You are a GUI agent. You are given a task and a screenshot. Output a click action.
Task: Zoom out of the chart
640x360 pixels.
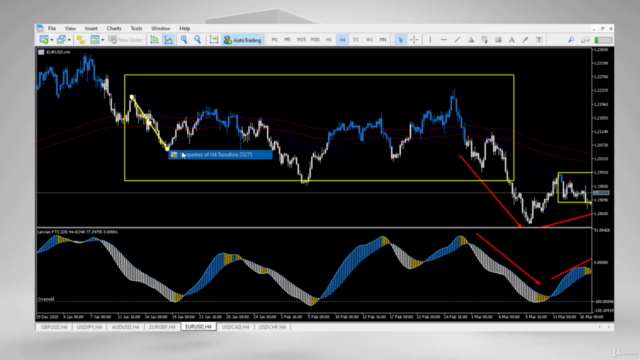[x=198, y=40]
